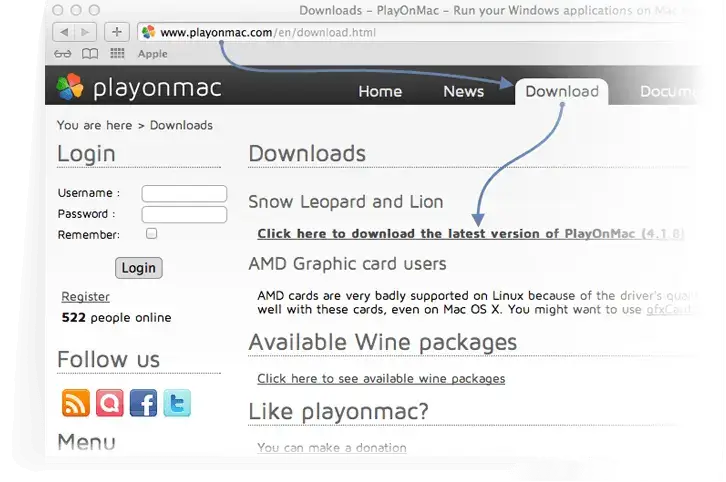Focus the Password input field
Screen dimensions: 726x482
(184, 214)
